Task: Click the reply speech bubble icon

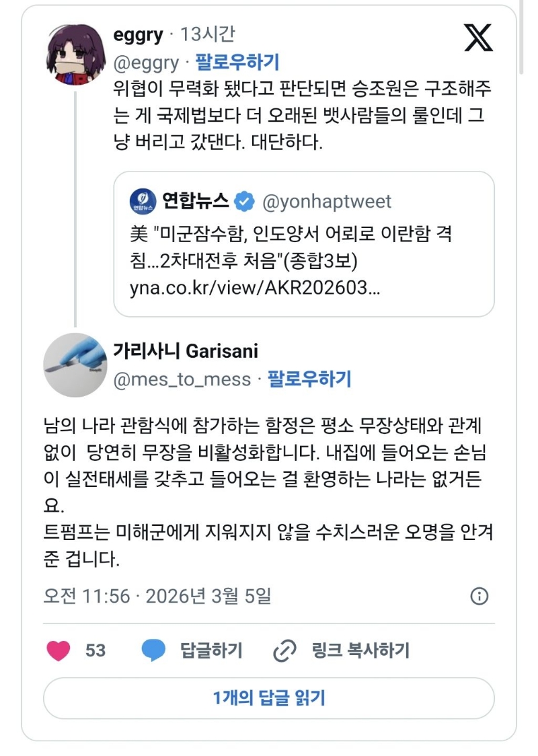Action: 153,650
